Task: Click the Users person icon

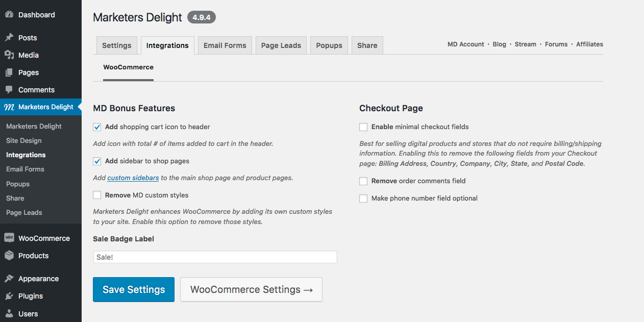Action: click(x=9, y=314)
